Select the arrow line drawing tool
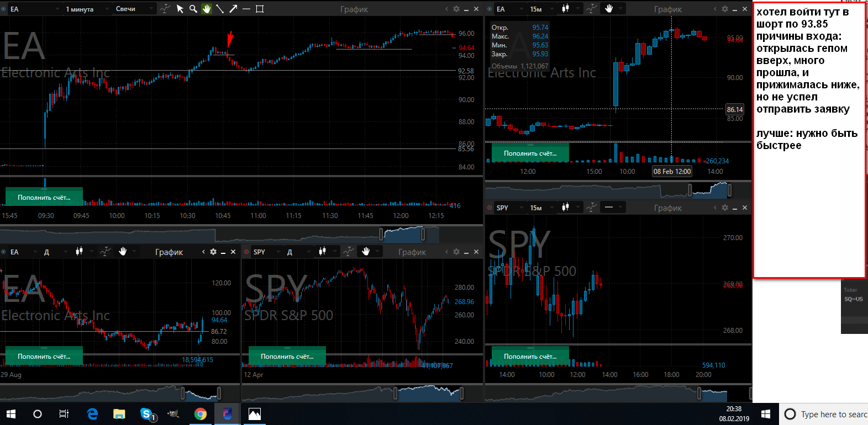Screen dimensions: 868x425 point(233,9)
